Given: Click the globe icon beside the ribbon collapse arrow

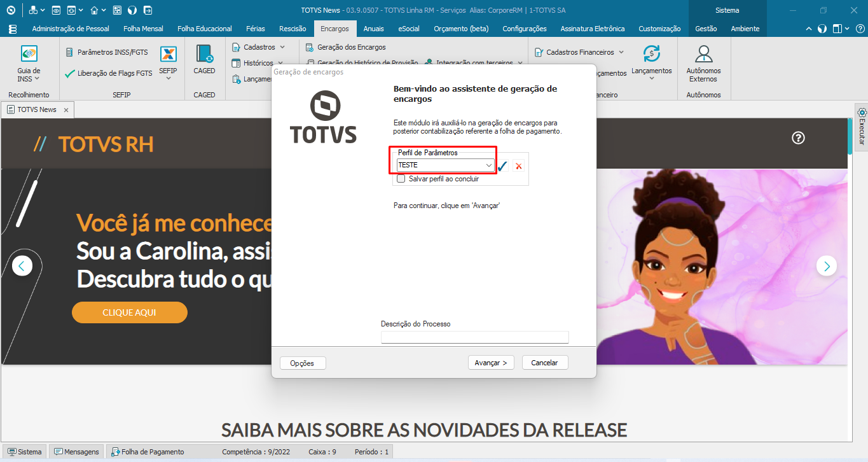Looking at the screenshot, I should pos(822,29).
